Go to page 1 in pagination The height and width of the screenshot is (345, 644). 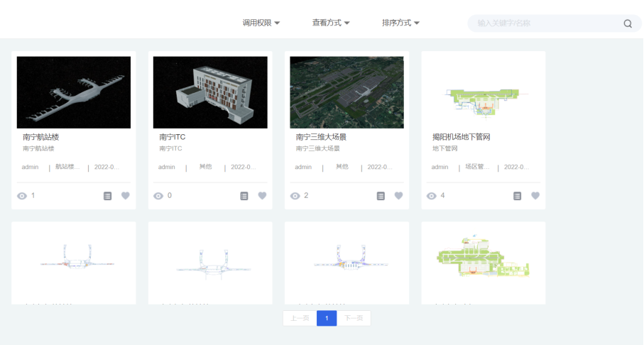[327, 319]
